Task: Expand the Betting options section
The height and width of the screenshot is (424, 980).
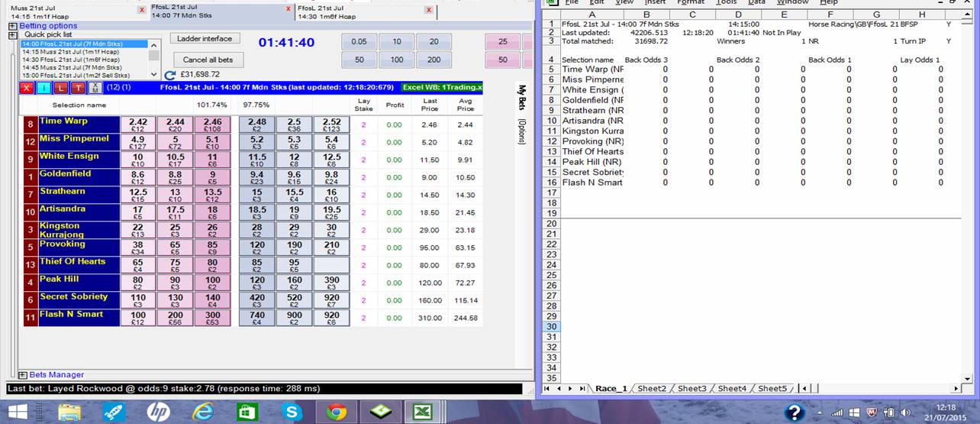Action: pos(13,26)
